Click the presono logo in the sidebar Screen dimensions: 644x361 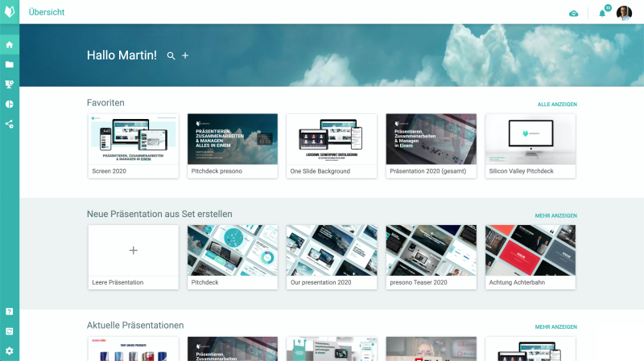10,11
